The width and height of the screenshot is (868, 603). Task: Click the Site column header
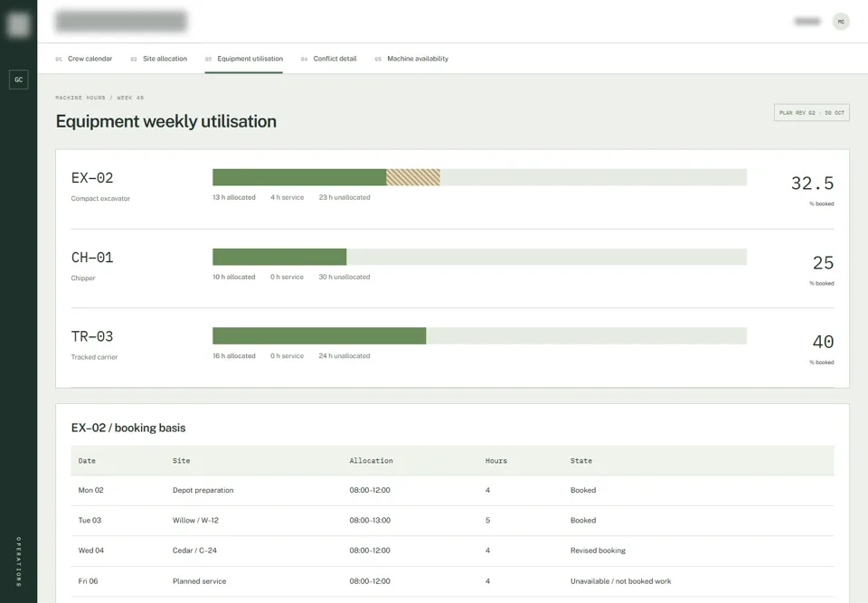coord(181,461)
